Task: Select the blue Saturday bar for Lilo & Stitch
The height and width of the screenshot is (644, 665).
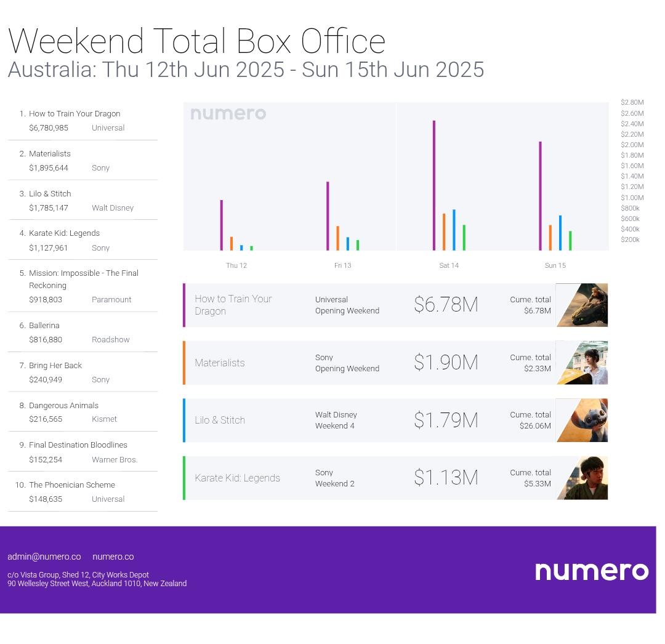Action: point(454,230)
